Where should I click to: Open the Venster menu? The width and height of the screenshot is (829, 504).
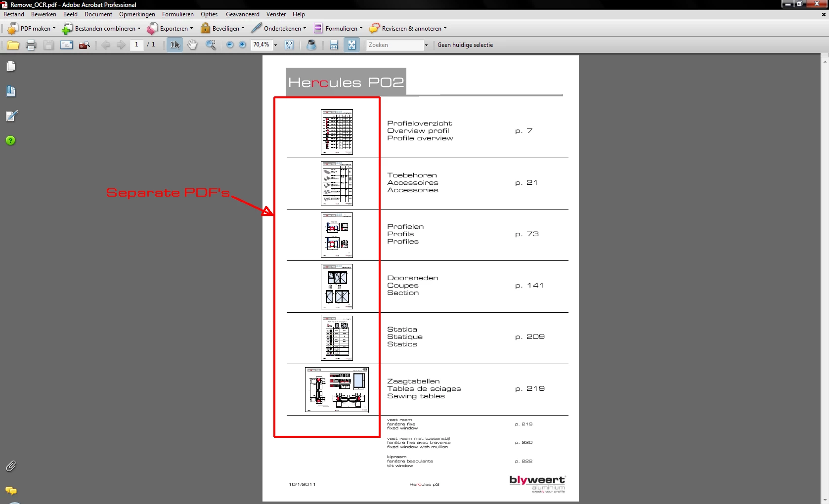pyautogui.click(x=276, y=14)
